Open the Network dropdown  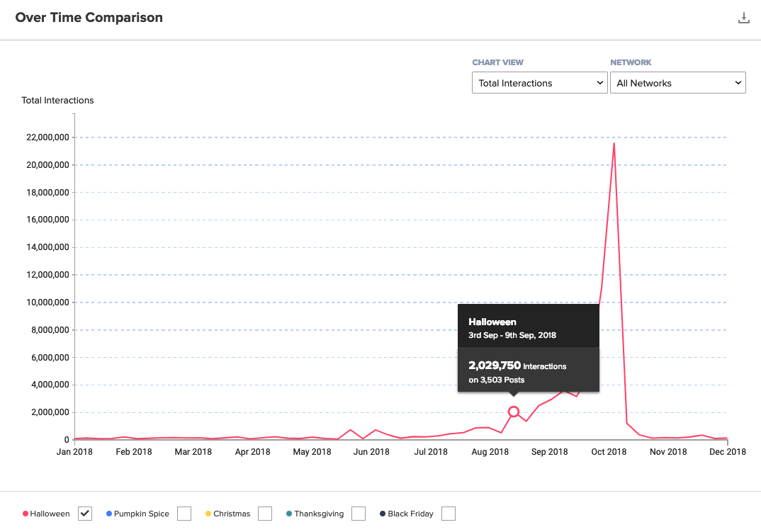pos(677,83)
